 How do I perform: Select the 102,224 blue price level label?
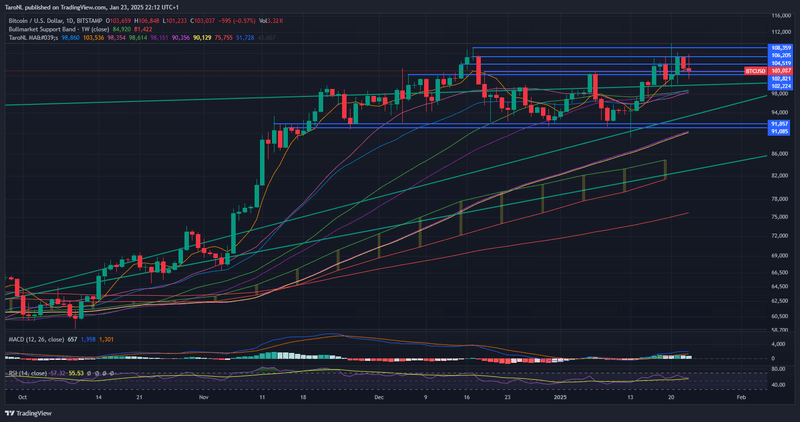pyautogui.click(x=781, y=87)
